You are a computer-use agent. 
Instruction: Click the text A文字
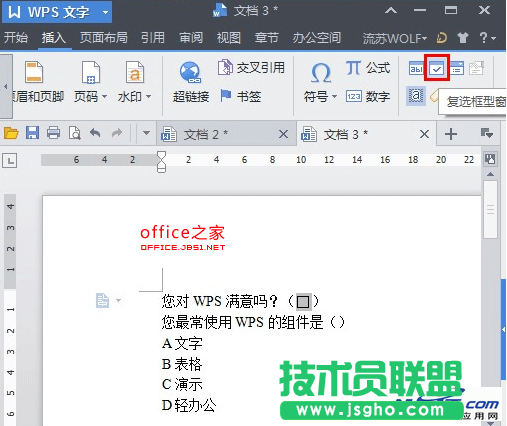[182, 343]
